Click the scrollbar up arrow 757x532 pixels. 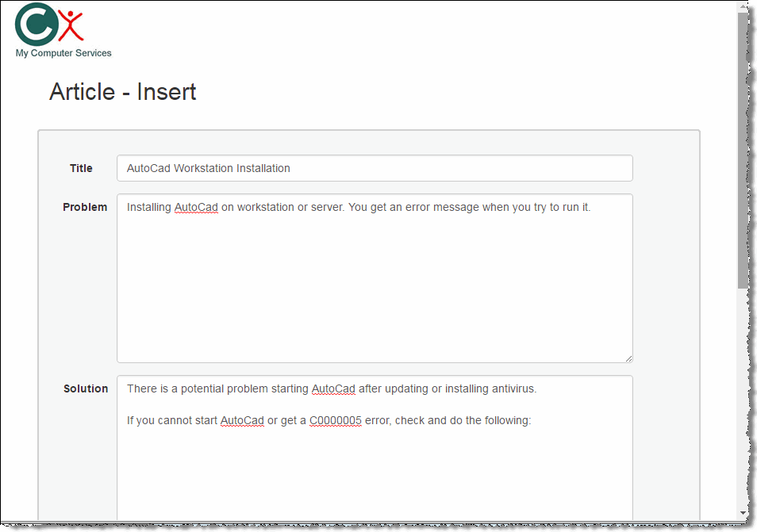[x=744, y=8]
